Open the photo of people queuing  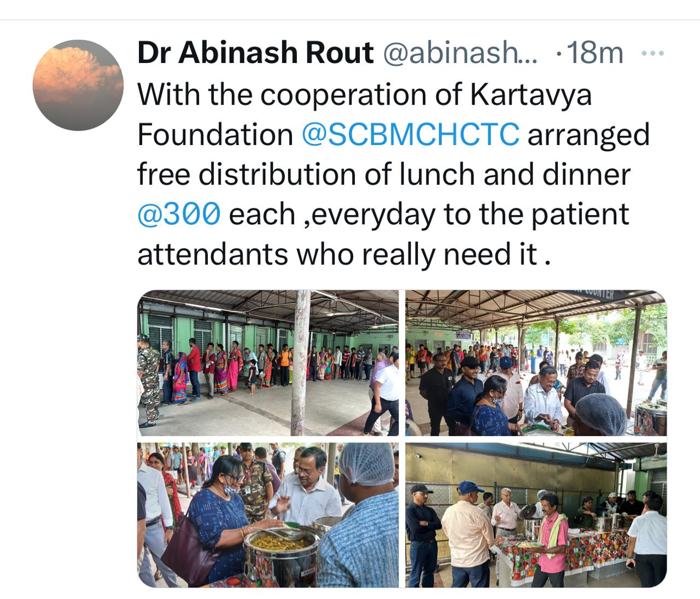coord(268,363)
